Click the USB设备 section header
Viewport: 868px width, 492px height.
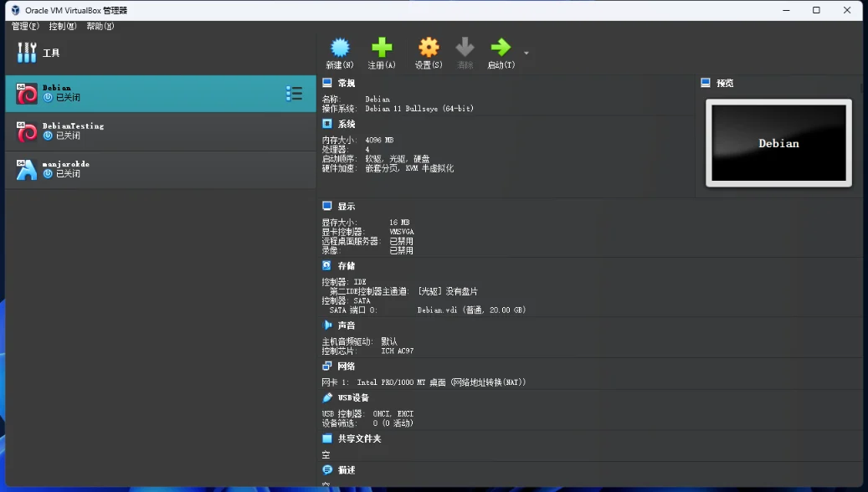[x=353, y=398]
